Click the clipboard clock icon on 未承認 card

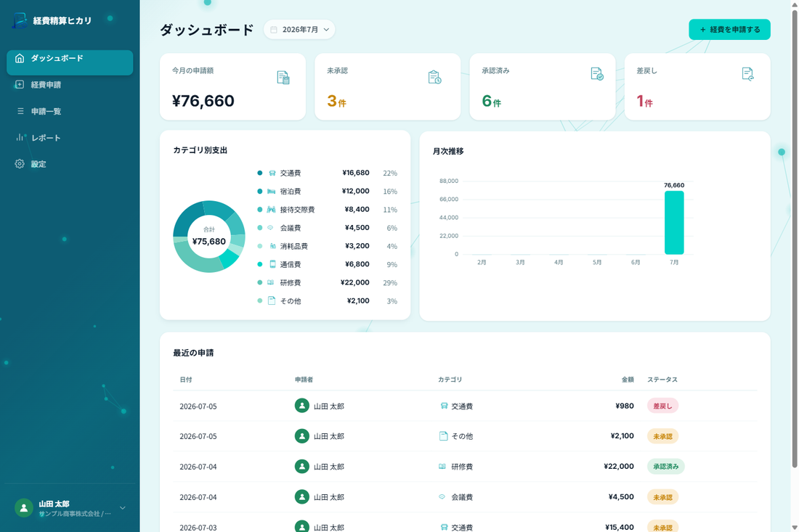click(434, 77)
